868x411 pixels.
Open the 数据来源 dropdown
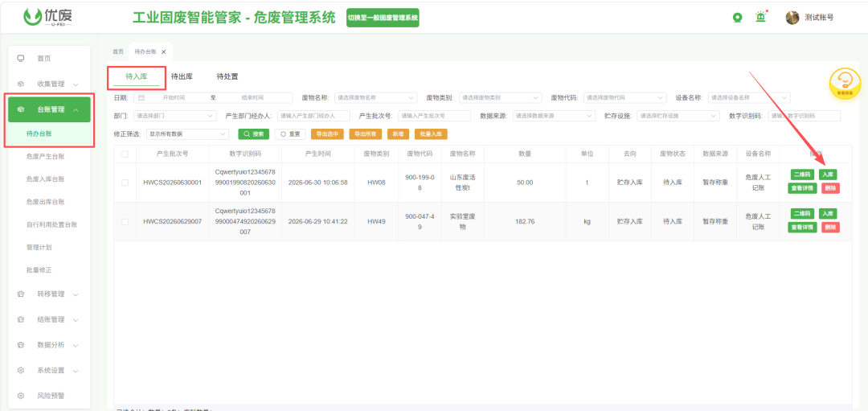coord(554,116)
